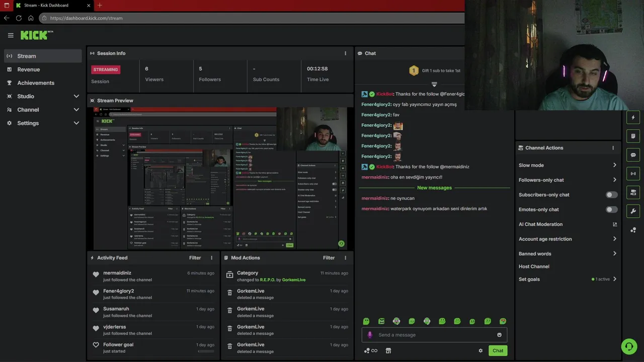Image resolution: width=644 pixels, height=362 pixels.
Task: Click mermaidiniz entry in Activity Feed
Action: 153,276
